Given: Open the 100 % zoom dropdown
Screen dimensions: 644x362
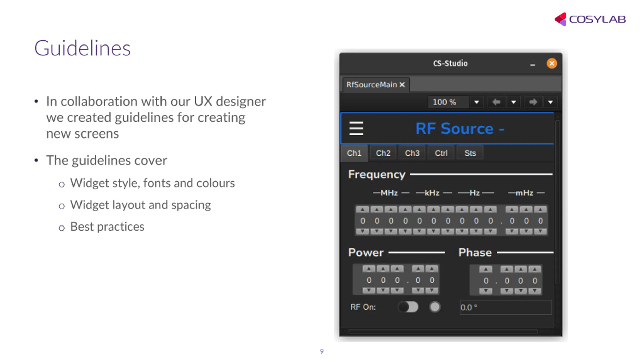Looking at the screenshot, I should pos(476,102).
